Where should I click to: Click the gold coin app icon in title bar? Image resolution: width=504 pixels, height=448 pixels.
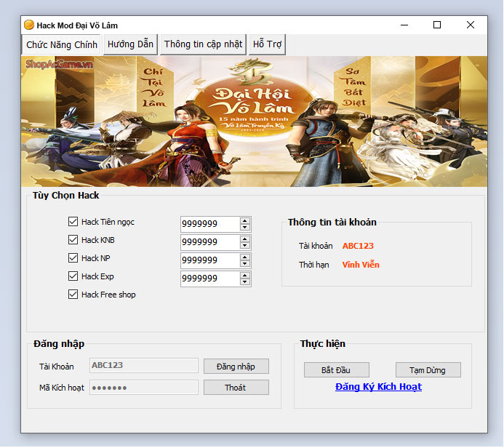[29, 25]
